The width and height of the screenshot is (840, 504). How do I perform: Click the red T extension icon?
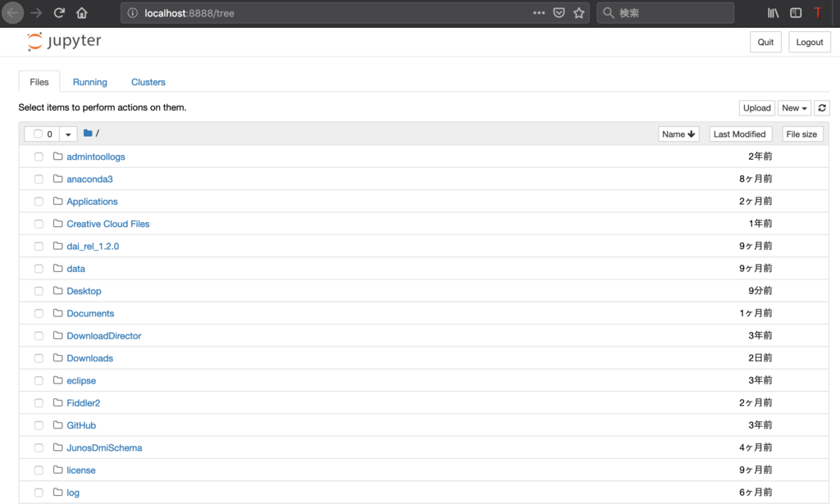point(818,13)
